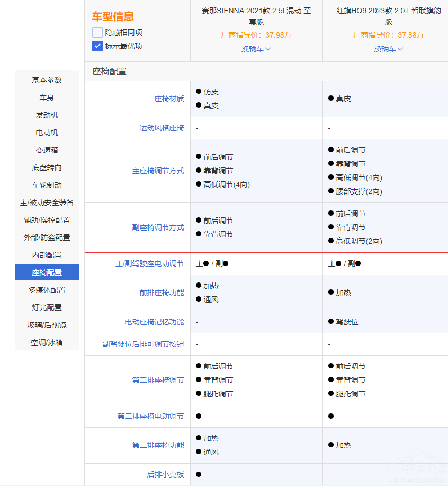
Task: Click the 赛那SIENNA 2021款 model title
Action: 256,16
